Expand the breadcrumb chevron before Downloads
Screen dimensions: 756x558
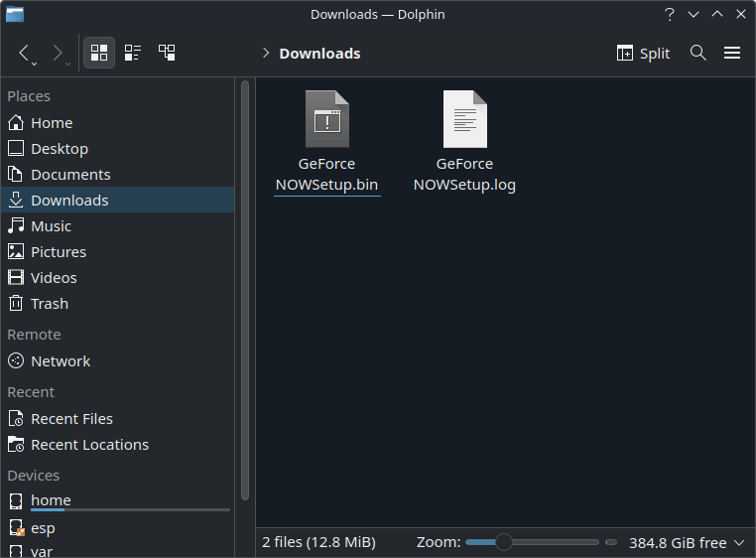(266, 54)
